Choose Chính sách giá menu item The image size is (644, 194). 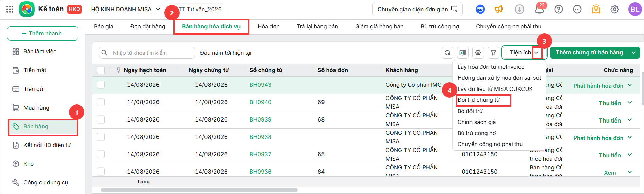477,122
